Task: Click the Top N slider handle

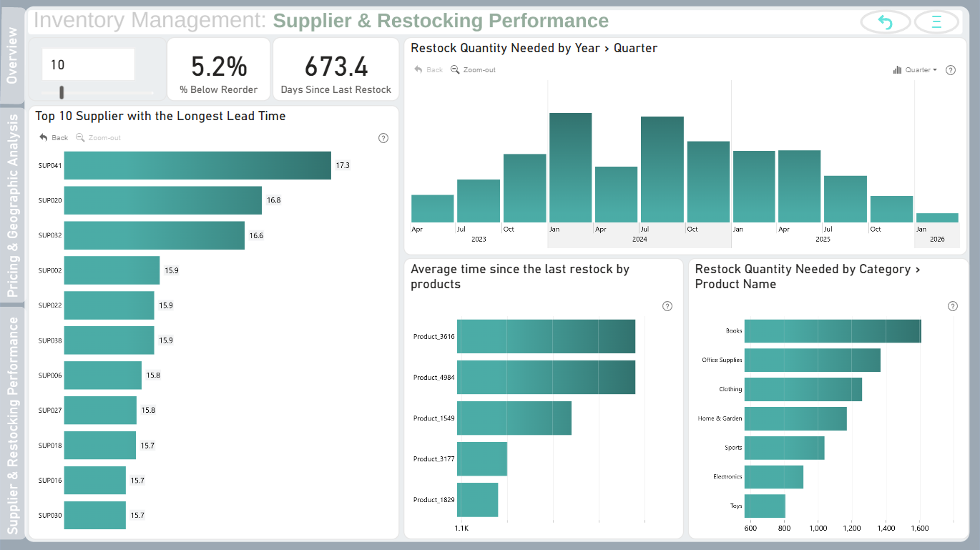Action: 62,92
